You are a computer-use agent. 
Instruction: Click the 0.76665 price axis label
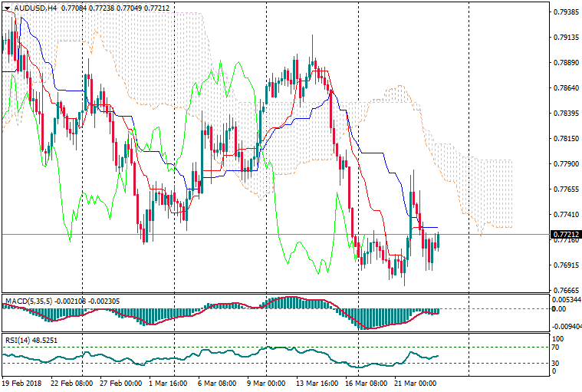click(565, 291)
